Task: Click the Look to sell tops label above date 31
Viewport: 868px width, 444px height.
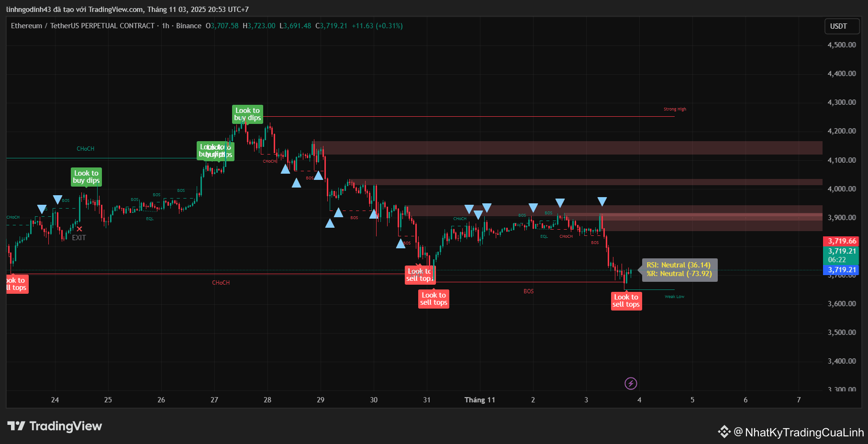Action: [x=434, y=299]
